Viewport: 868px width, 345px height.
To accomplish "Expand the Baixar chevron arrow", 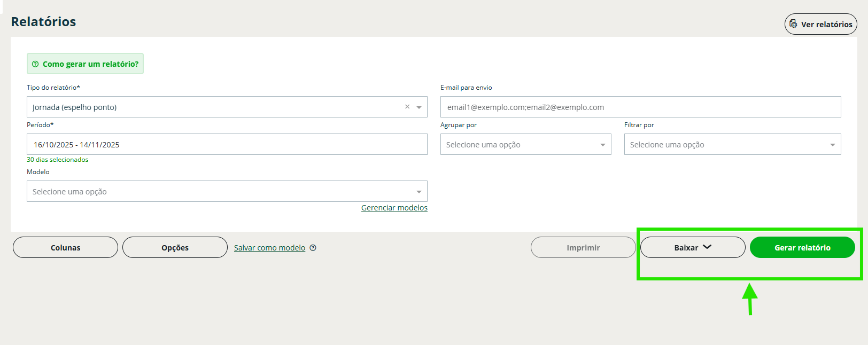I will [707, 247].
